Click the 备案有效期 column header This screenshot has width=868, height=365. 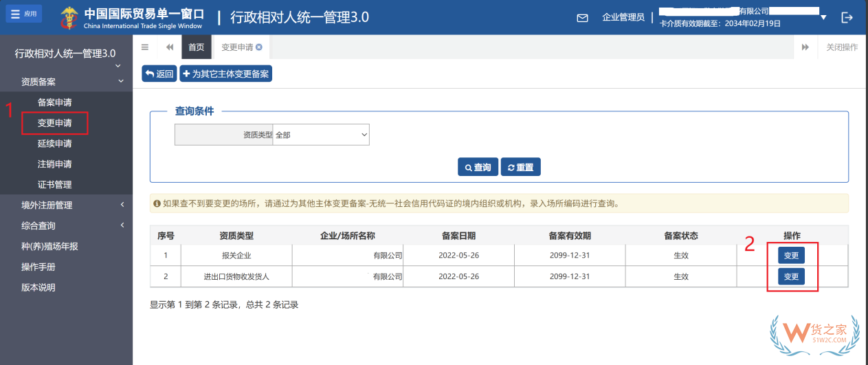point(570,236)
